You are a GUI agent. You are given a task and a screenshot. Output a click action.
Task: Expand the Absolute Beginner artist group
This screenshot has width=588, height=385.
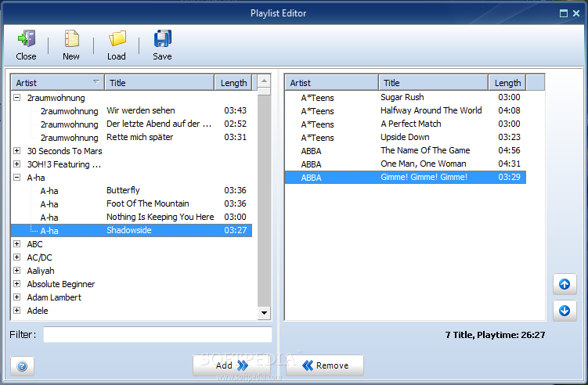pyautogui.click(x=17, y=284)
